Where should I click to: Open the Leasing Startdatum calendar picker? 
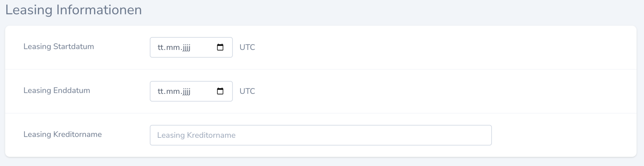(220, 47)
